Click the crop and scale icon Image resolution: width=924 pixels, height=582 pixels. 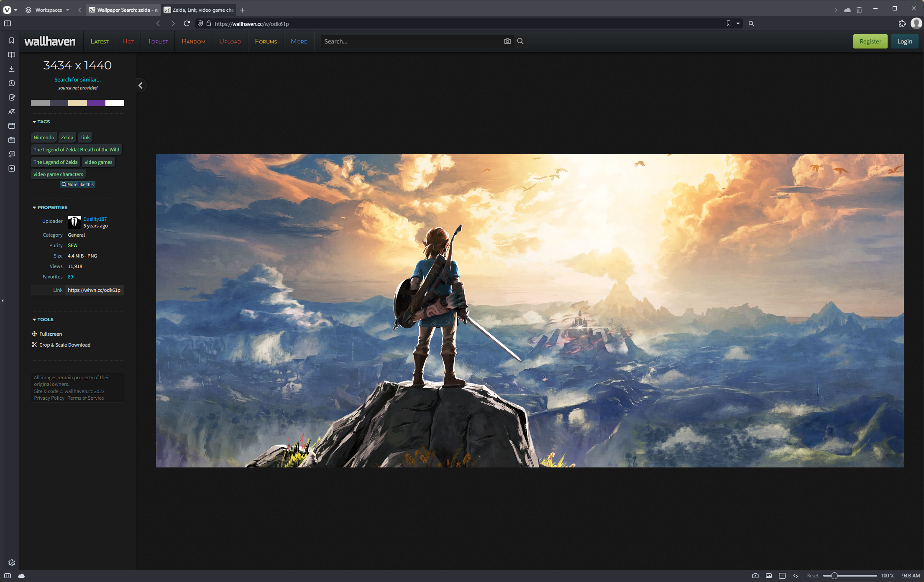click(34, 345)
